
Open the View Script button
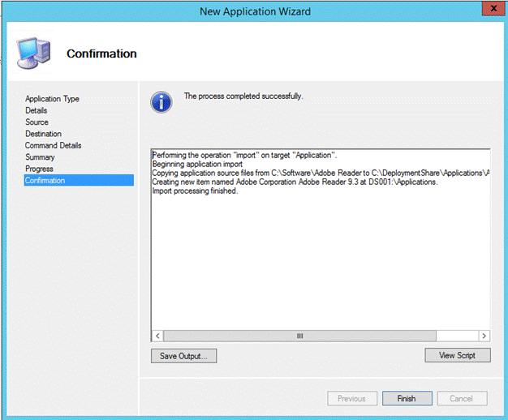[458, 355]
